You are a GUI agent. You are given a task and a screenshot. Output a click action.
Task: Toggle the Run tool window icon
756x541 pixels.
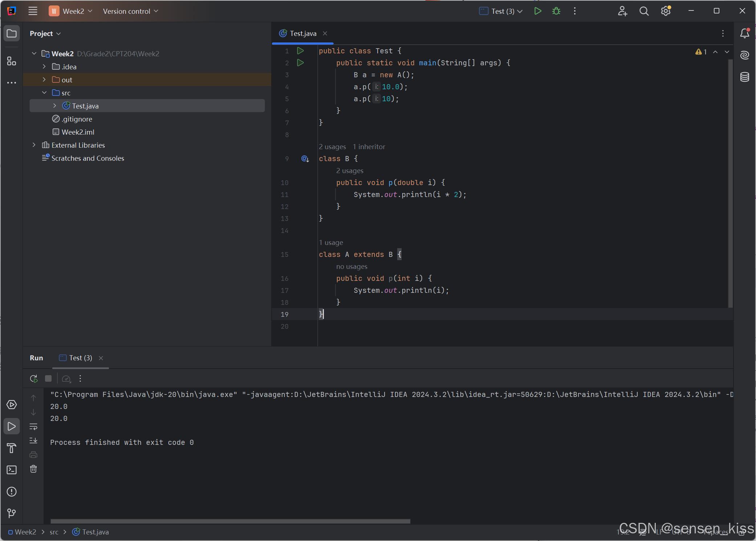[12, 426]
